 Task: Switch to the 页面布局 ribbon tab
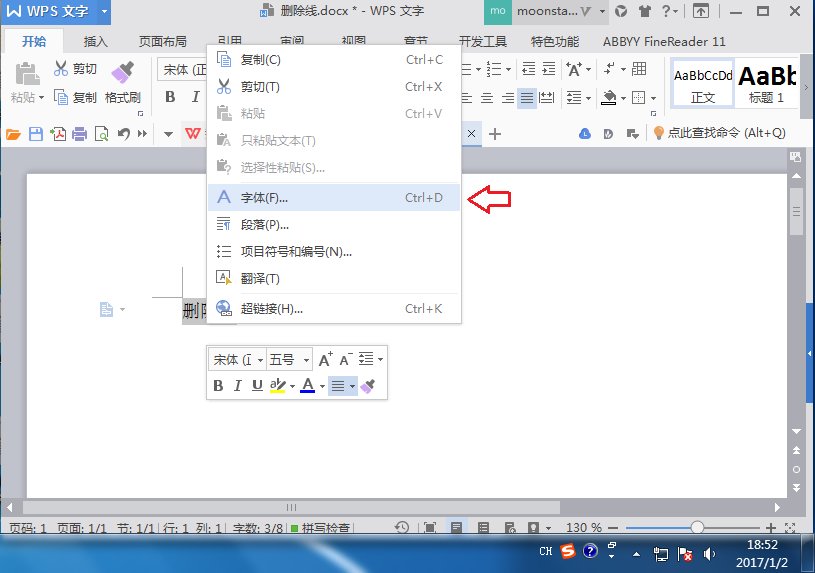162,41
